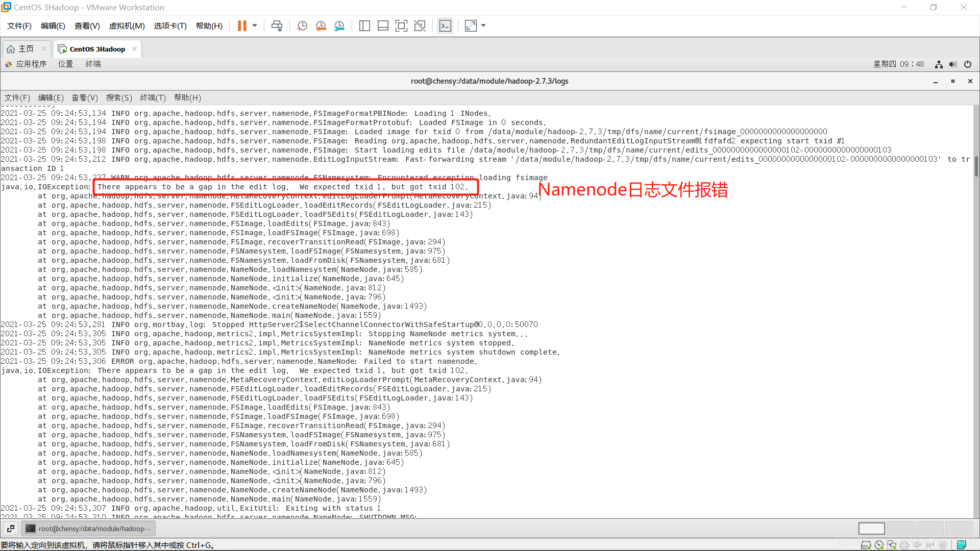Click the stretch guest display icon

pyautogui.click(x=471, y=26)
